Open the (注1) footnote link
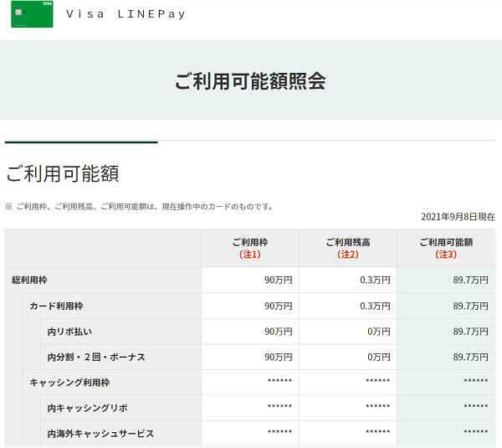Viewport: 502px width, 448px height. click(250, 255)
